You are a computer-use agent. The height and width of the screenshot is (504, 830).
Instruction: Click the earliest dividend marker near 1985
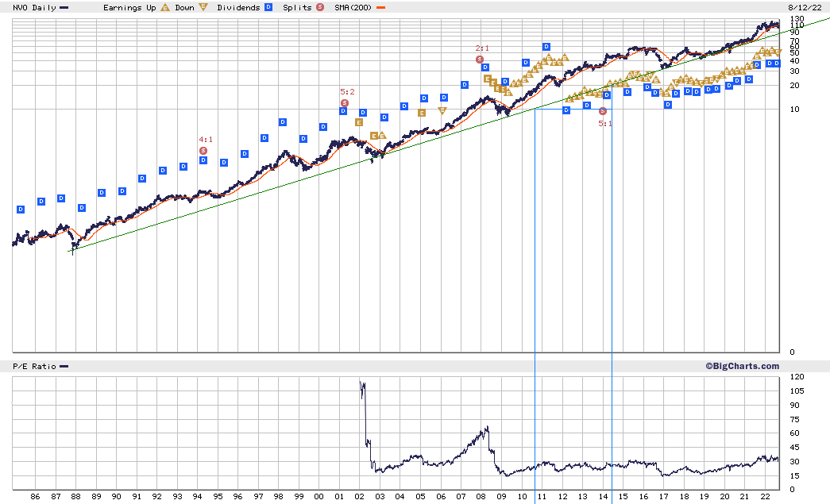[21, 210]
